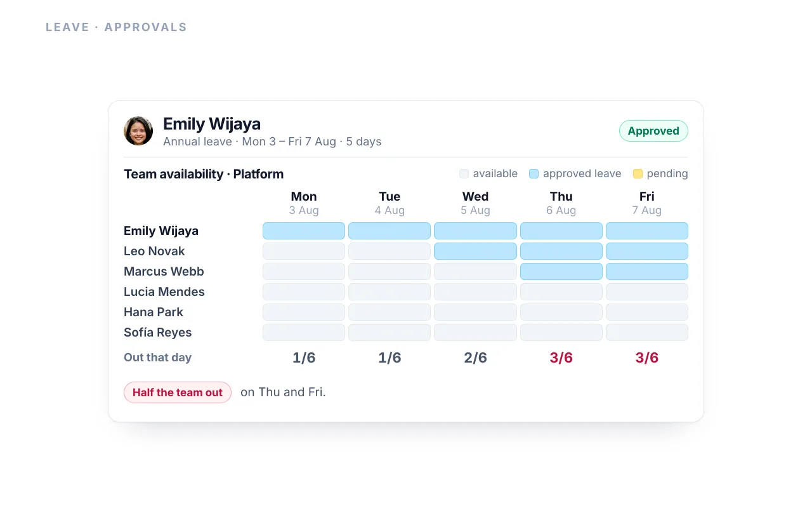The height and width of the screenshot is (508, 812).
Task: Click Leo Novak's Friday leave cell
Action: [x=647, y=251]
